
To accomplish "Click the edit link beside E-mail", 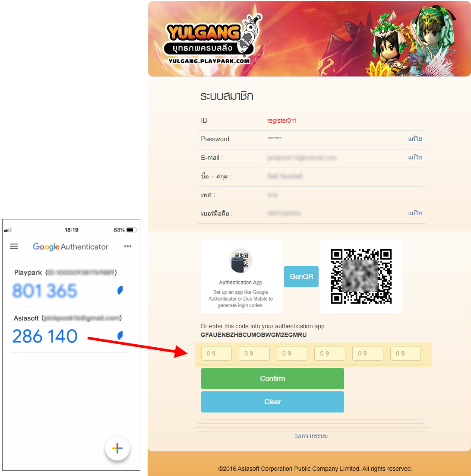I will (415, 157).
